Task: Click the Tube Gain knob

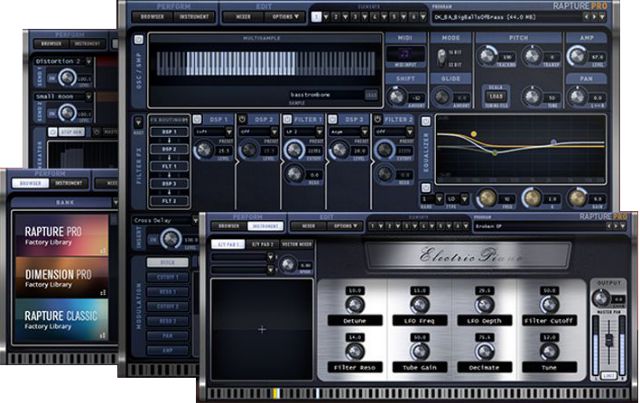Action: 419,352
